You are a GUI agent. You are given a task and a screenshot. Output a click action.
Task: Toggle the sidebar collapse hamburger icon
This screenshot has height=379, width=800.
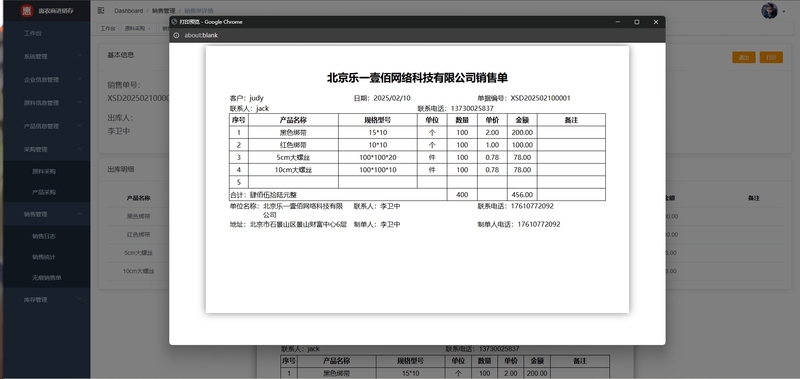coord(101,10)
